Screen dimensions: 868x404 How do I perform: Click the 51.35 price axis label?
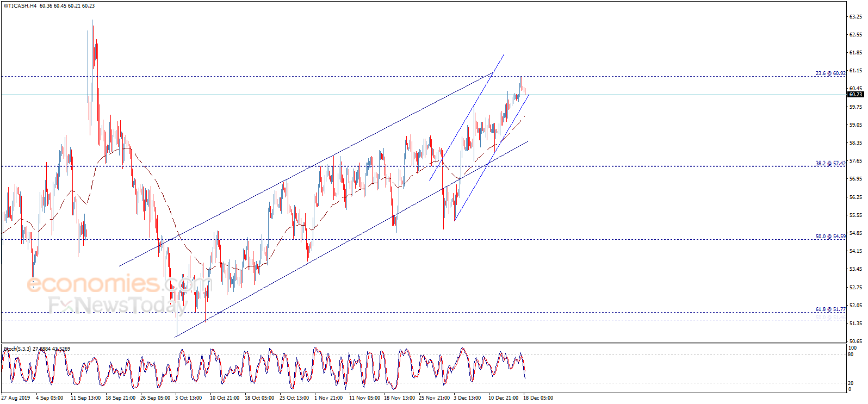coord(855,324)
